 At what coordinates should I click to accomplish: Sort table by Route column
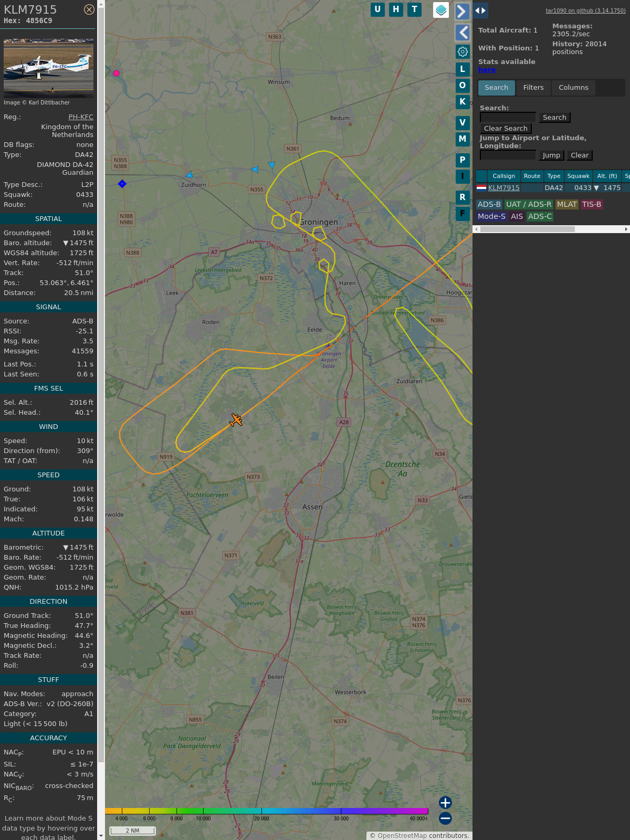pyautogui.click(x=532, y=176)
